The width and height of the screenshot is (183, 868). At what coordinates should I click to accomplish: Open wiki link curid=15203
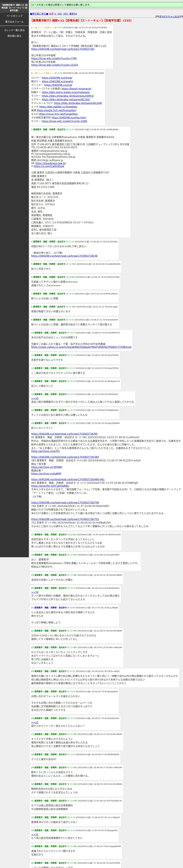tap(55, 65)
